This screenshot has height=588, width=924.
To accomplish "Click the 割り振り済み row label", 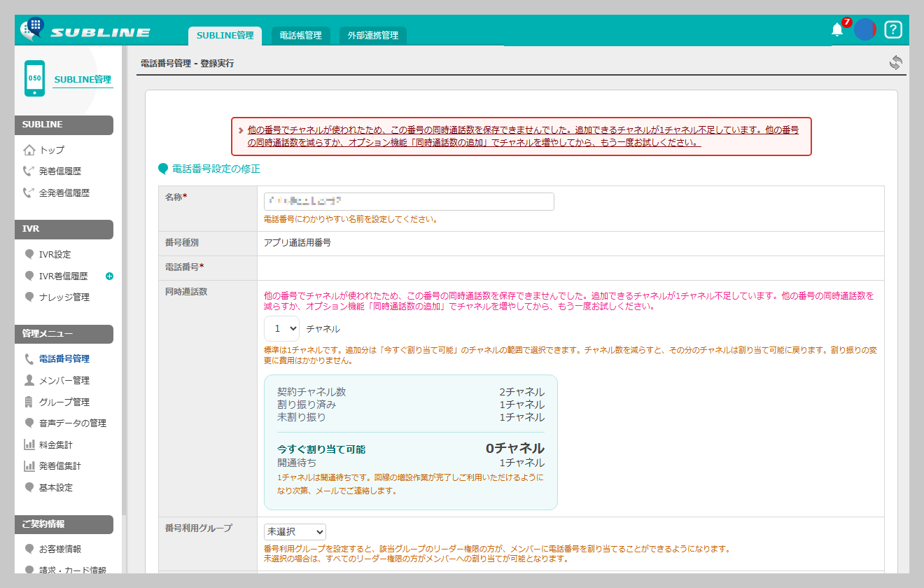I will pos(307,405).
